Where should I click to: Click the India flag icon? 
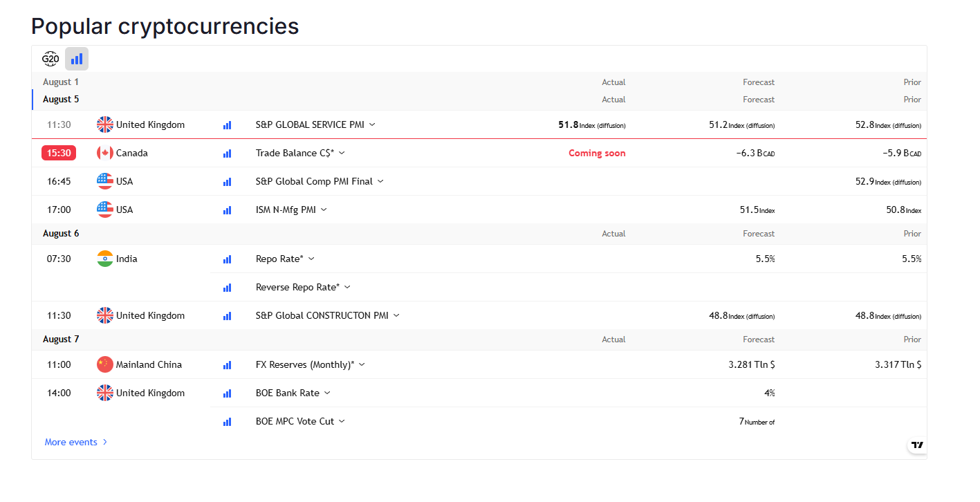[105, 259]
